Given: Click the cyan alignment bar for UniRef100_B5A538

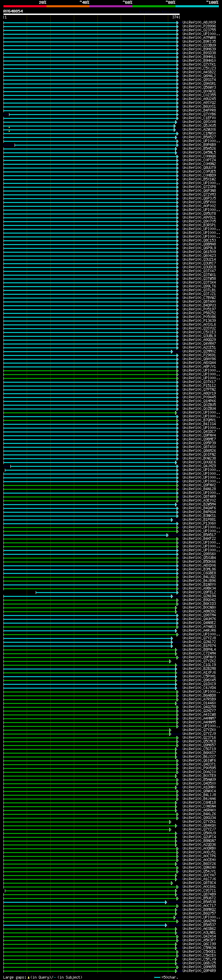Looking at the screenshot, I should tap(85, 902).
